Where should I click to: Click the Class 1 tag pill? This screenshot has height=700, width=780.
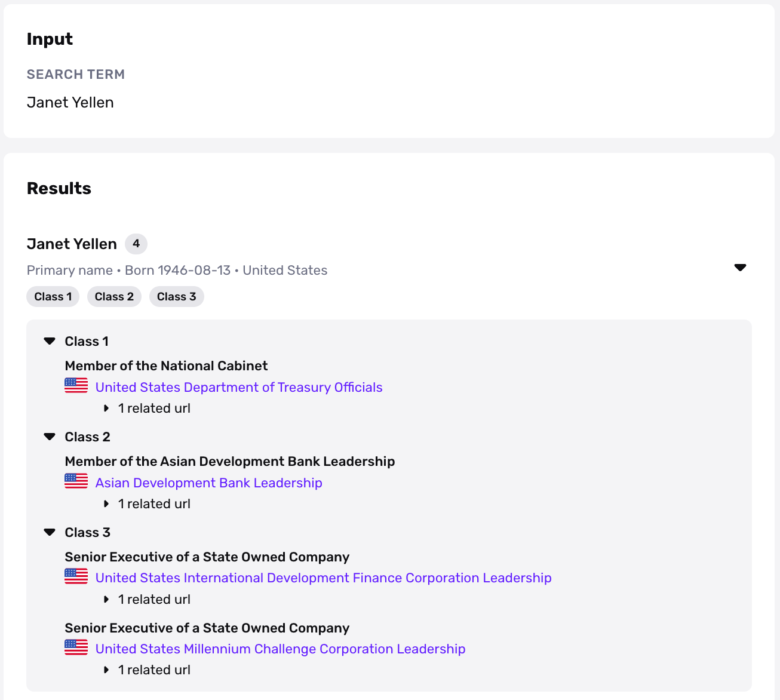click(53, 297)
